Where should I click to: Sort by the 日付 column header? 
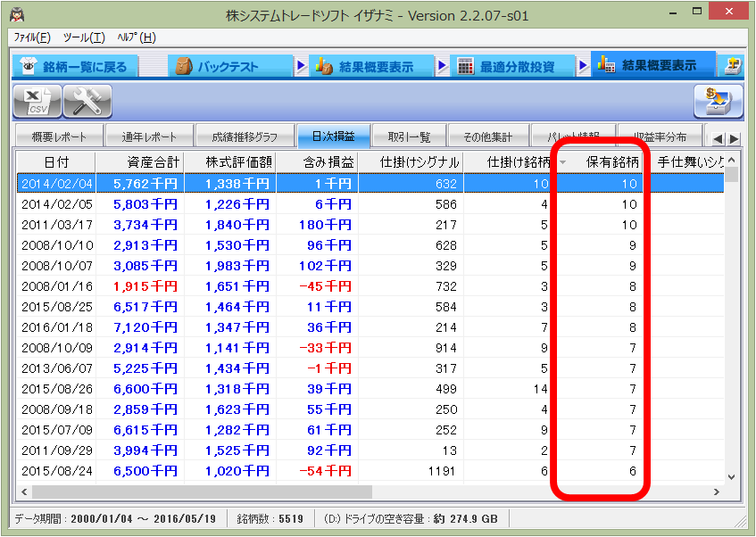tap(56, 162)
